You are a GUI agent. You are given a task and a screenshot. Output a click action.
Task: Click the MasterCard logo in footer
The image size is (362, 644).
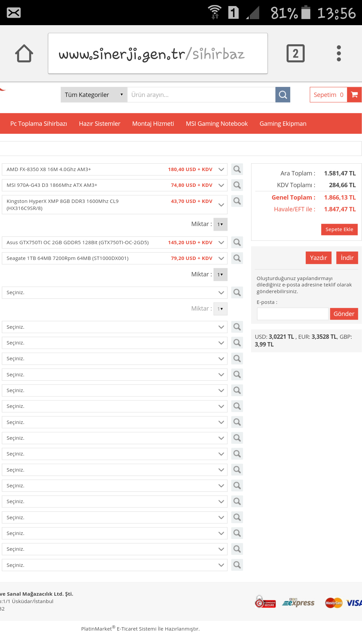pyautogui.click(x=334, y=603)
